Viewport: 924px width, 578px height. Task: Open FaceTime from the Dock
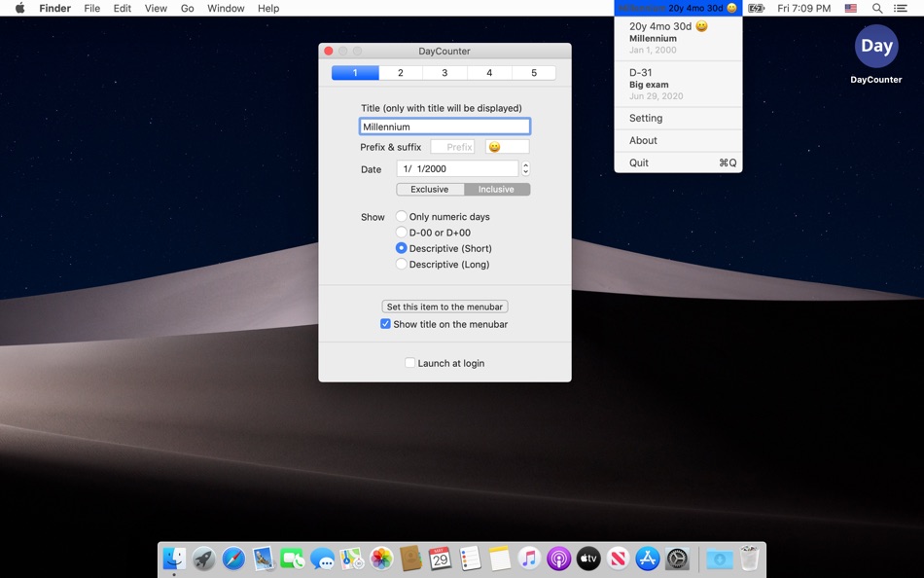pos(293,558)
